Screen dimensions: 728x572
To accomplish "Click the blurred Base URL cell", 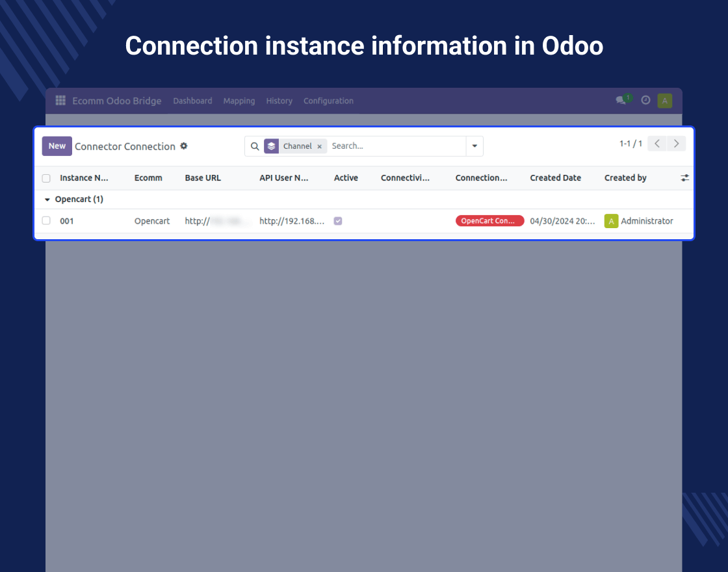I will (218, 221).
